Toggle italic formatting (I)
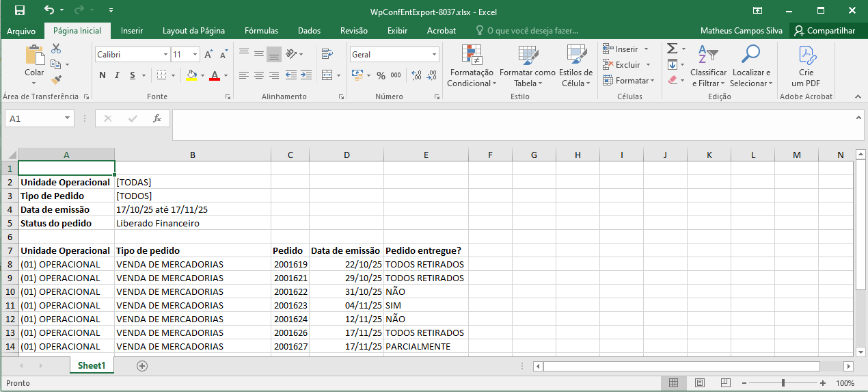Screen dimensions: 868x392 (x=117, y=75)
